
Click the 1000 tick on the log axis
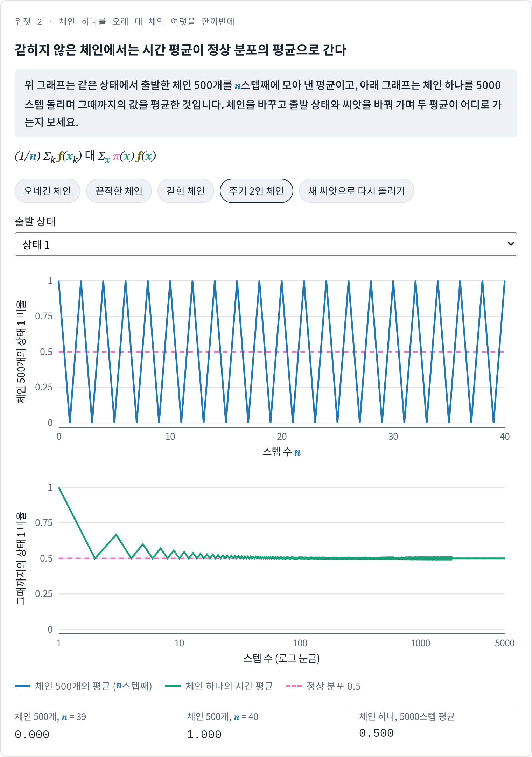pos(420,643)
